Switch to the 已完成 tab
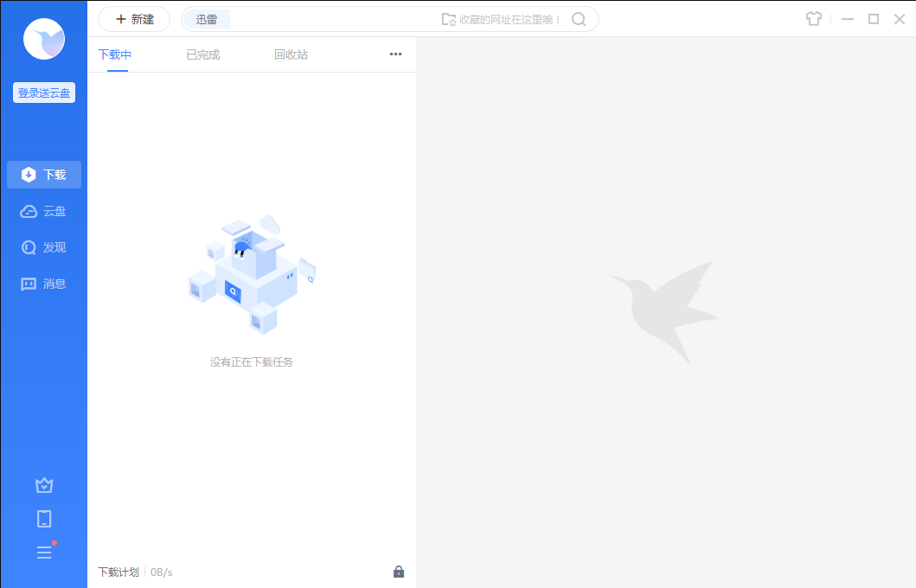 tap(202, 54)
